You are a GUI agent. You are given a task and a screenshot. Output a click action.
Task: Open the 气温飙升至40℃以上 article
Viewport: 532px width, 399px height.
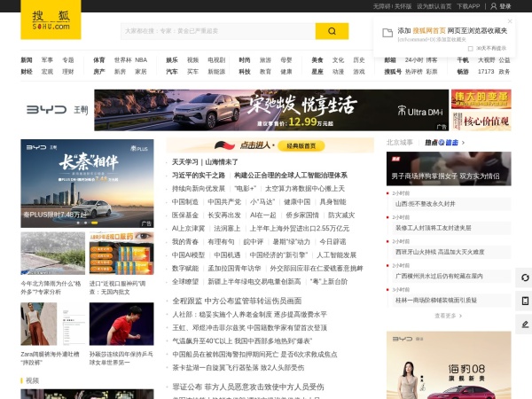point(242,341)
